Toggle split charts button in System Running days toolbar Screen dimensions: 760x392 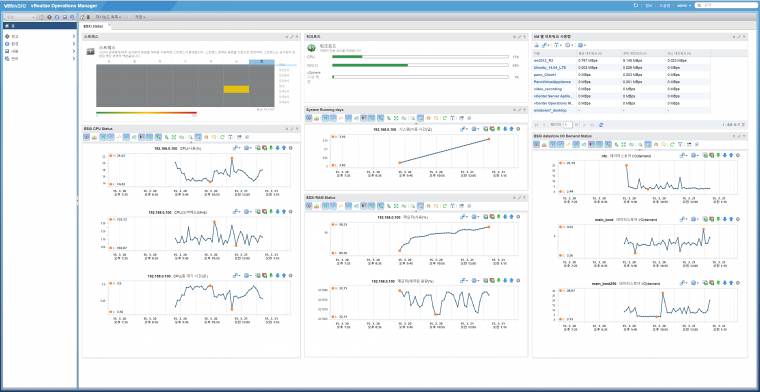coord(309,118)
